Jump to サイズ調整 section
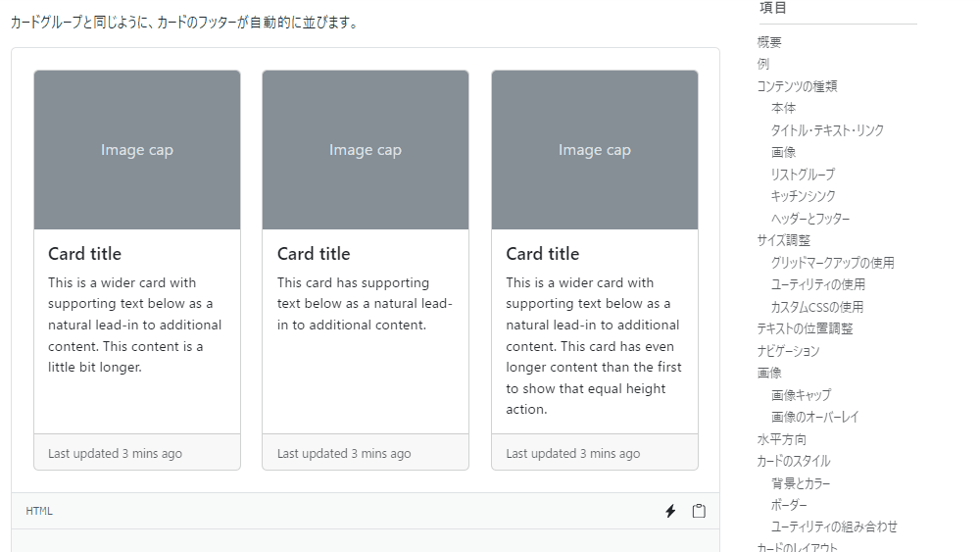 click(783, 240)
